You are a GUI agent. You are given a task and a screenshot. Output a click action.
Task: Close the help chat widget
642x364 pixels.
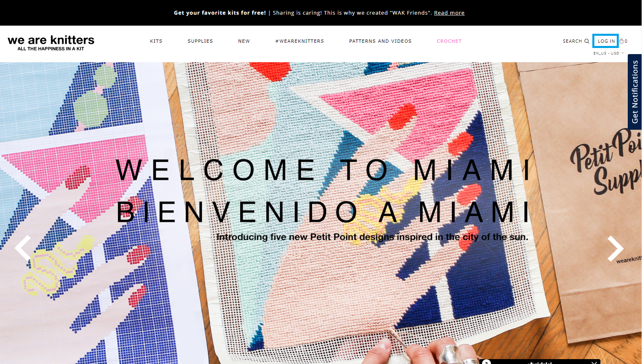click(x=594, y=362)
